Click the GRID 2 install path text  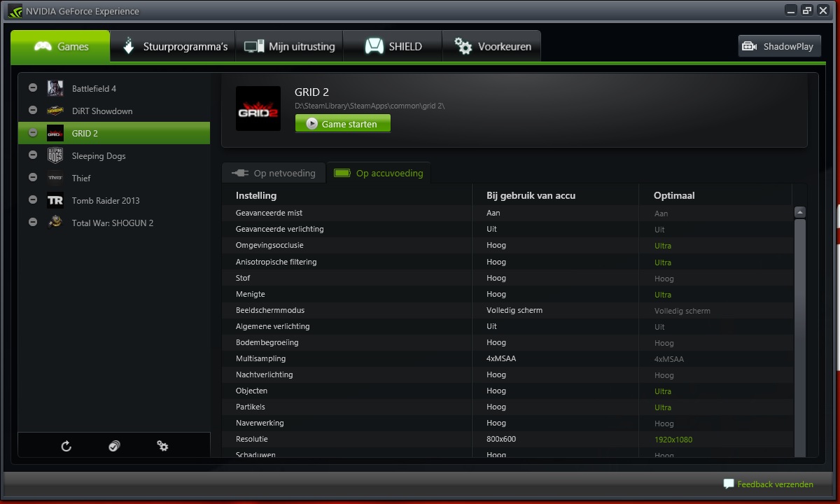370,106
